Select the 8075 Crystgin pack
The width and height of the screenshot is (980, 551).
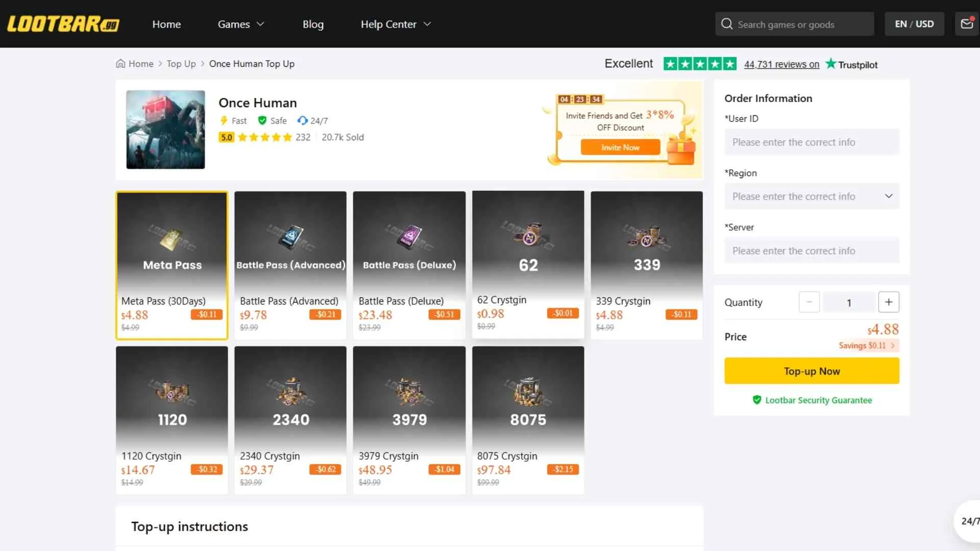tap(528, 420)
